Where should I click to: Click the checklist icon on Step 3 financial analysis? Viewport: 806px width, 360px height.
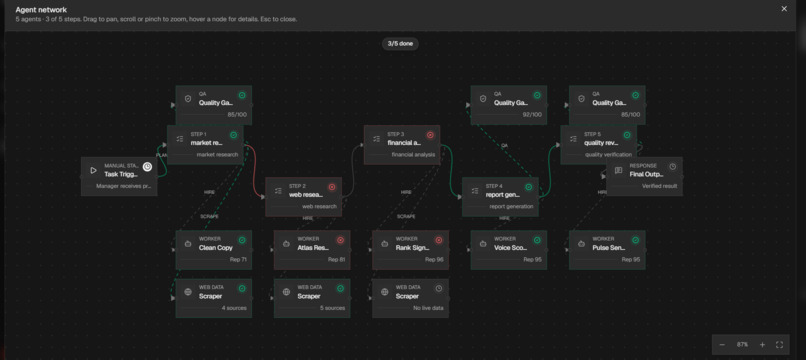[376, 139]
